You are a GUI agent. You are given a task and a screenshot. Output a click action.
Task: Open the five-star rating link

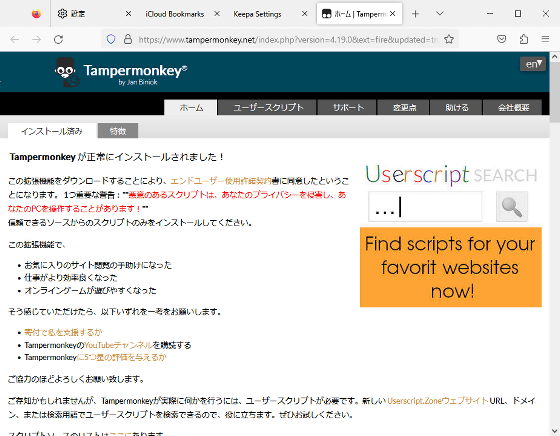click(121, 357)
